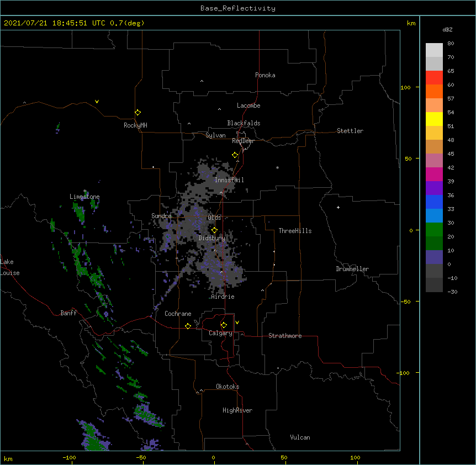Screen dimensions: 476x465
Task: Click the -30 value in dBZ legend
Action: (452, 292)
